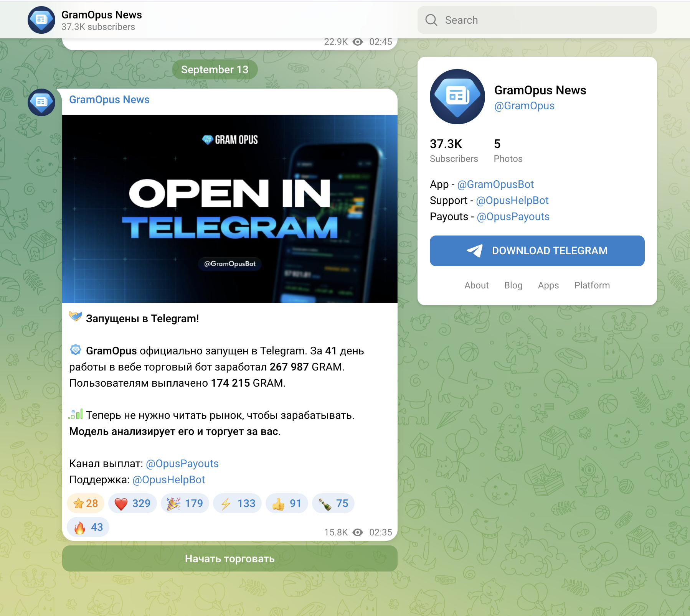Open @OpusHelpBot link in the post text
Image resolution: width=690 pixels, height=616 pixels.
click(x=169, y=480)
